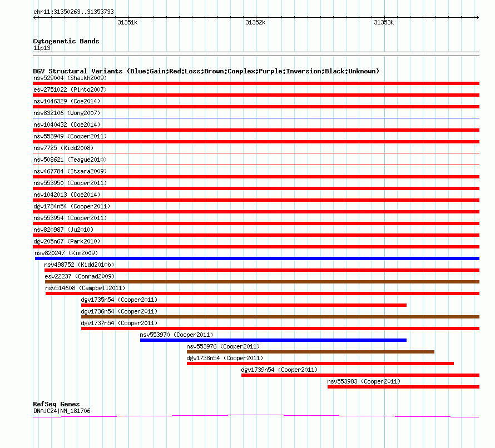
Task: Select nsv553950 (Cooper2011) label
Action: pos(70,183)
